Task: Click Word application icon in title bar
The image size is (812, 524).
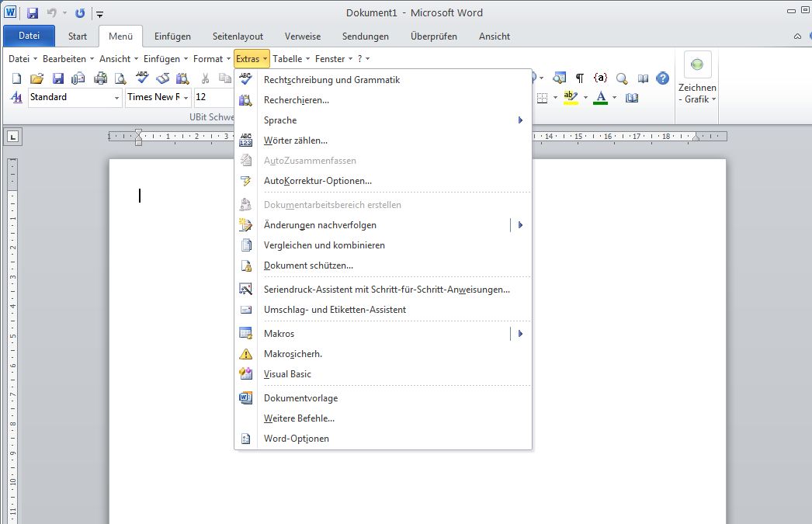Action: tap(10, 12)
